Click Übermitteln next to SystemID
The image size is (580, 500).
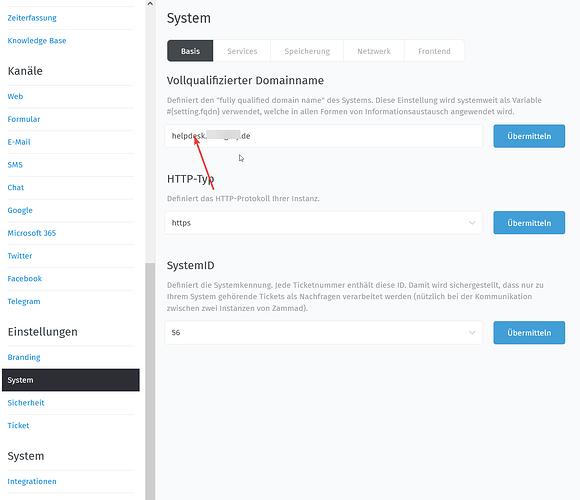pos(529,332)
